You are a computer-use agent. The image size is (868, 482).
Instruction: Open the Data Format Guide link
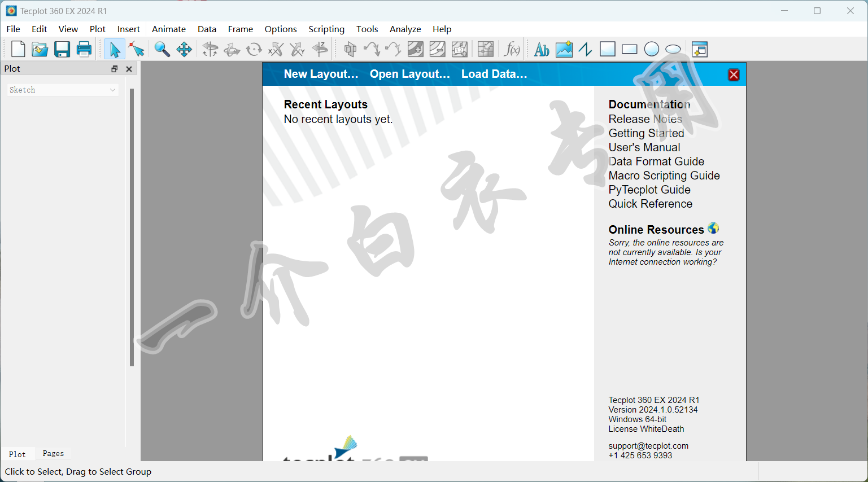coord(656,161)
